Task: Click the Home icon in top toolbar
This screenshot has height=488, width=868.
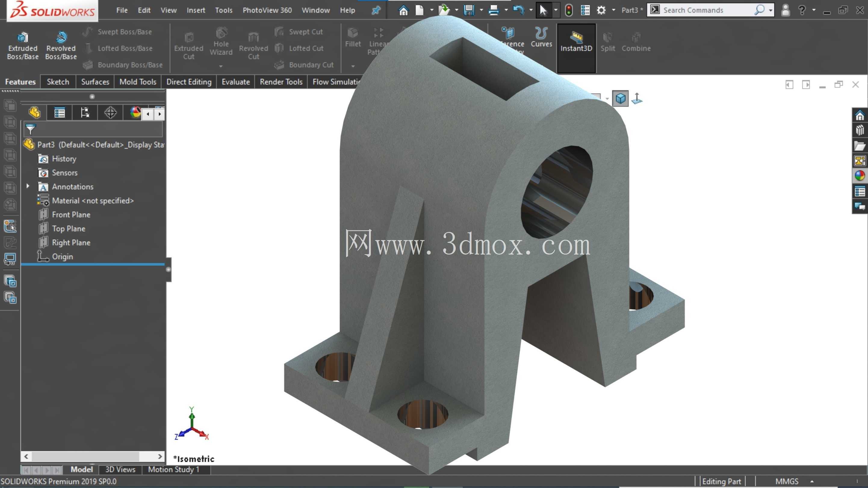Action: click(403, 10)
